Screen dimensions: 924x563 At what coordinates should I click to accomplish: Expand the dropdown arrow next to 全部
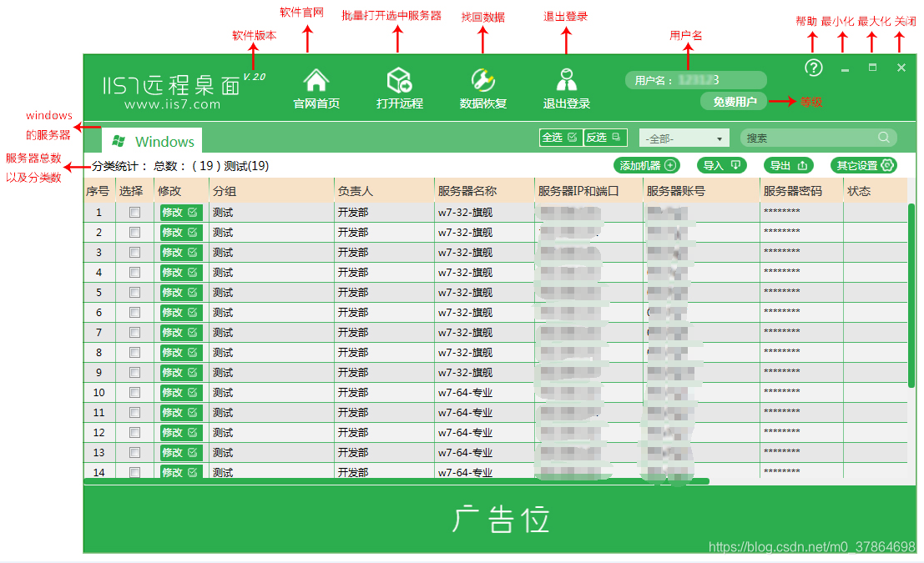click(x=721, y=137)
